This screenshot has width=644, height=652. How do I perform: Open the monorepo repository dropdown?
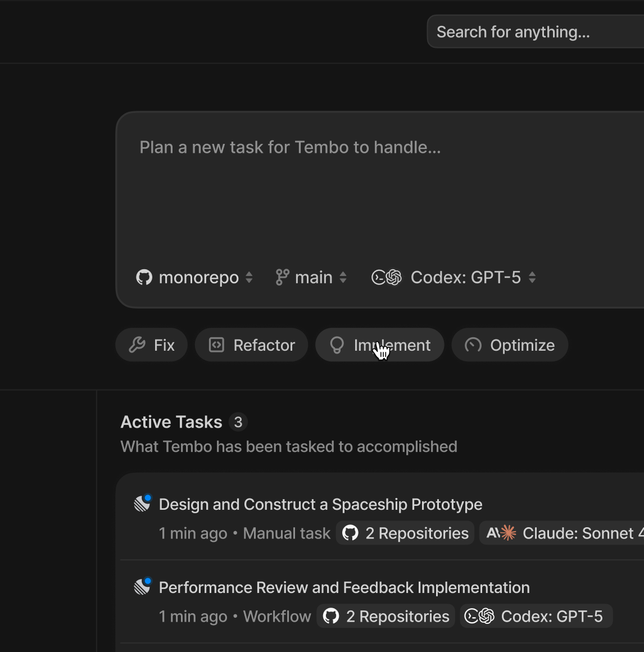pyautogui.click(x=194, y=277)
